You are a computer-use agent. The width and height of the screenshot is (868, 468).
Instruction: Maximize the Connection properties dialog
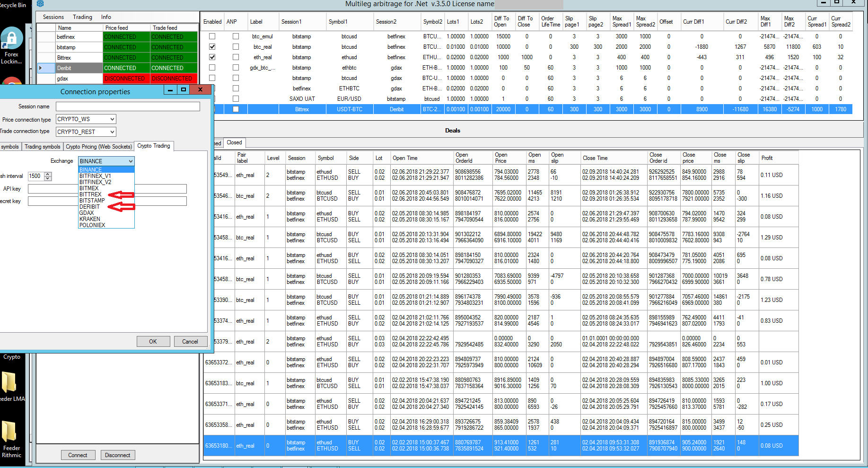[x=184, y=89]
